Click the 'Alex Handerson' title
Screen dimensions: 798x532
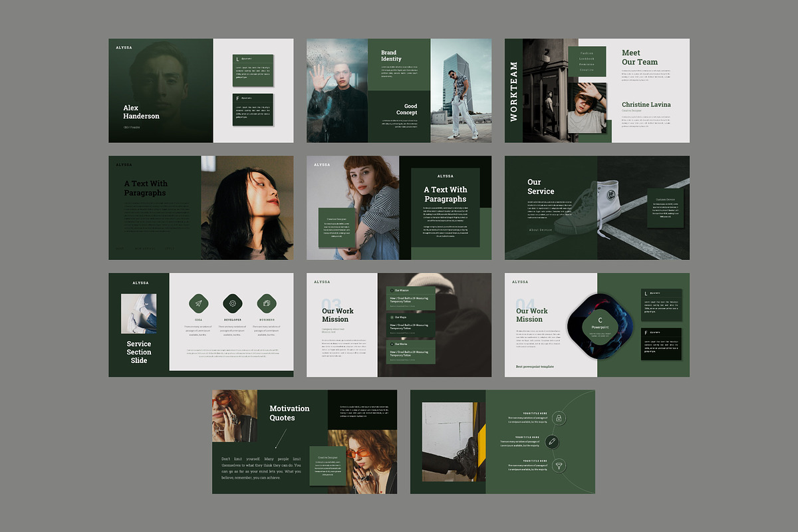click(x=141, y=112)
